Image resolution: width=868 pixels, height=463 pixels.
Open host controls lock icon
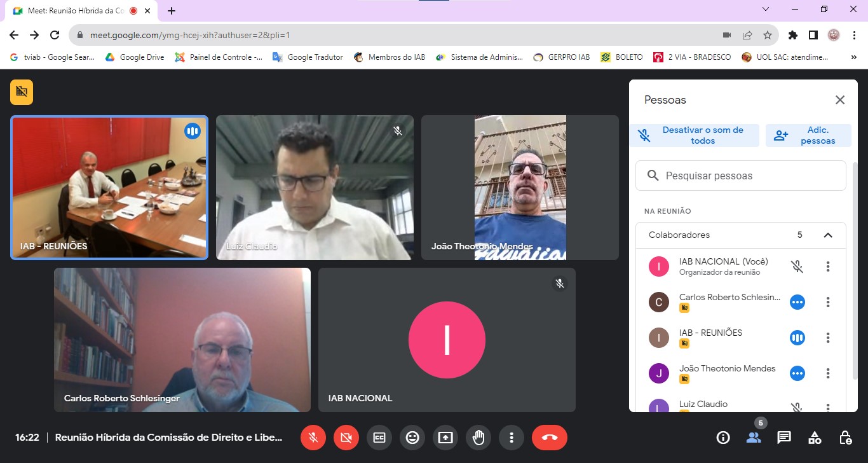[845, 438]
